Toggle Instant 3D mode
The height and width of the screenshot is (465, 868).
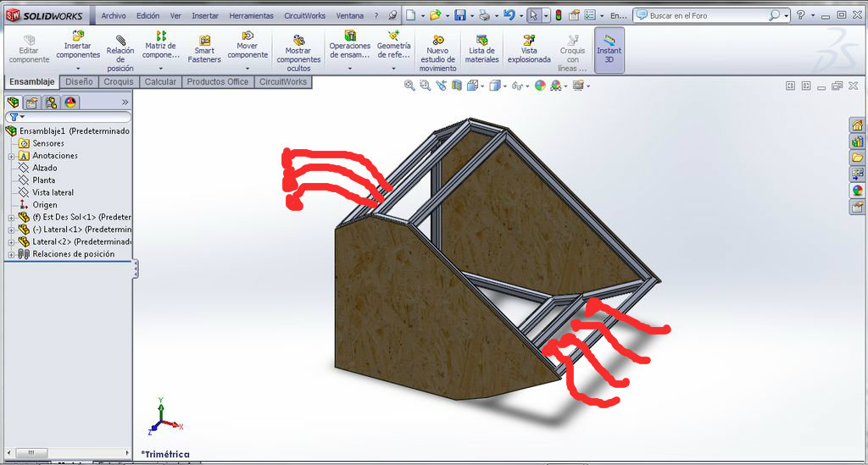coord(609,50)
